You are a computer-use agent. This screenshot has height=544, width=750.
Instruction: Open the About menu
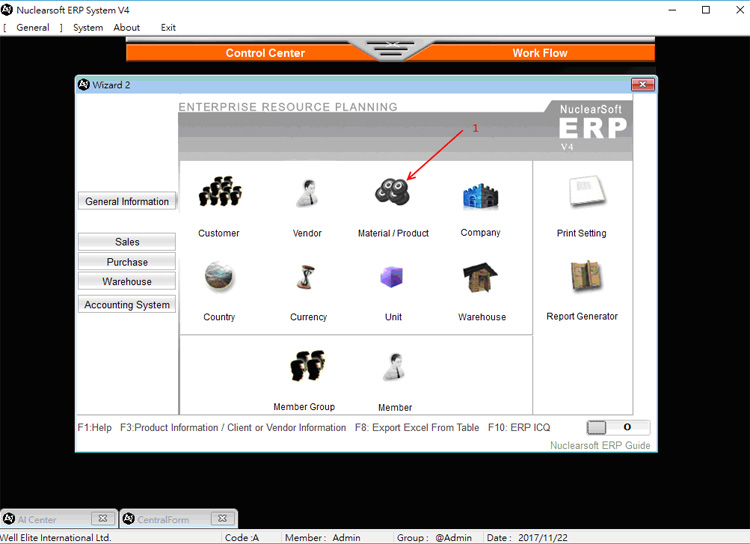coord(127,28)
